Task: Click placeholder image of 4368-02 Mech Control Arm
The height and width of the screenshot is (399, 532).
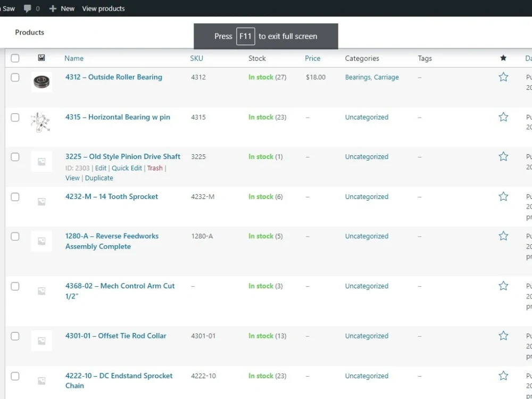Action: click(41, 291)
